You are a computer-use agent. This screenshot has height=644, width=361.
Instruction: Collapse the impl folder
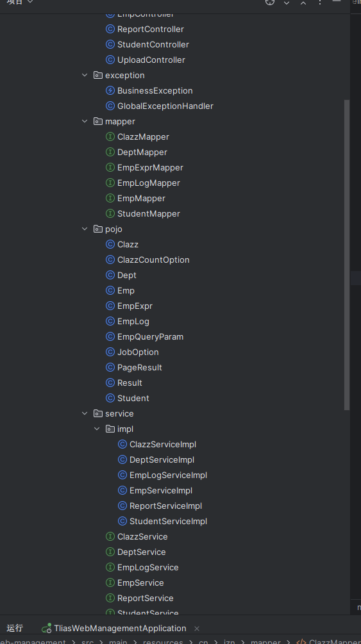pos(97,429)
